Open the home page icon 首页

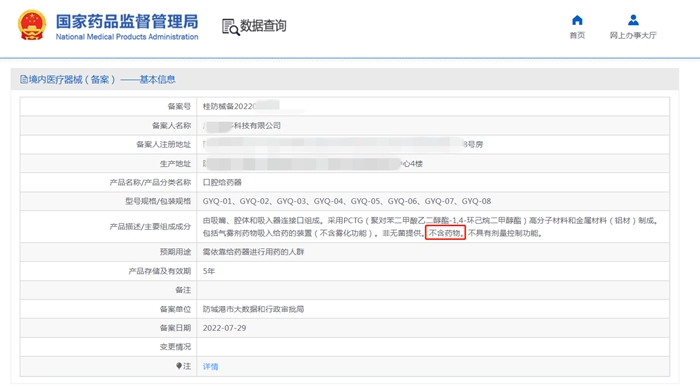click(x=577, y=20)
